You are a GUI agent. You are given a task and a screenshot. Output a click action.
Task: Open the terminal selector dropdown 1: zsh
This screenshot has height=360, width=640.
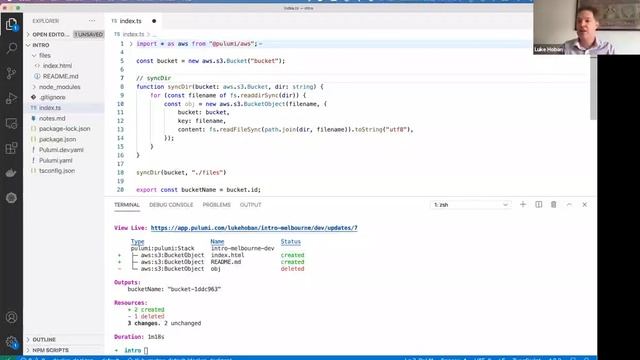click(x=470, y=205)
